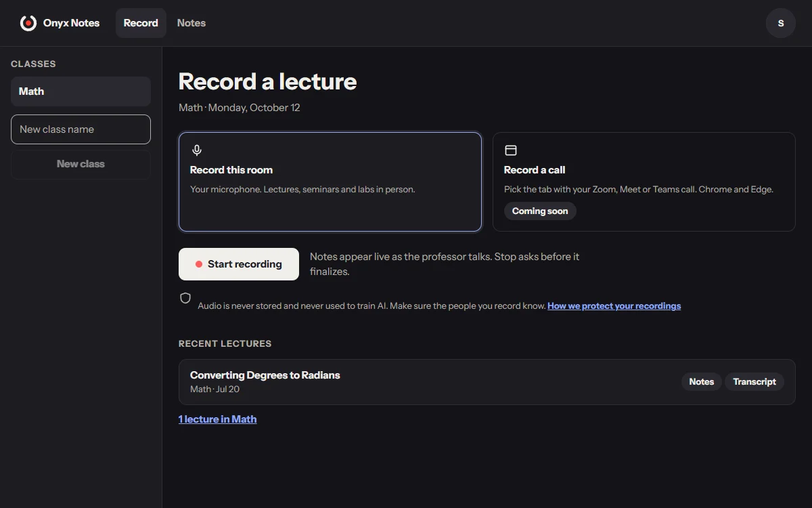
Task: Select the Math class in sidebar
Action: [81, 91]
